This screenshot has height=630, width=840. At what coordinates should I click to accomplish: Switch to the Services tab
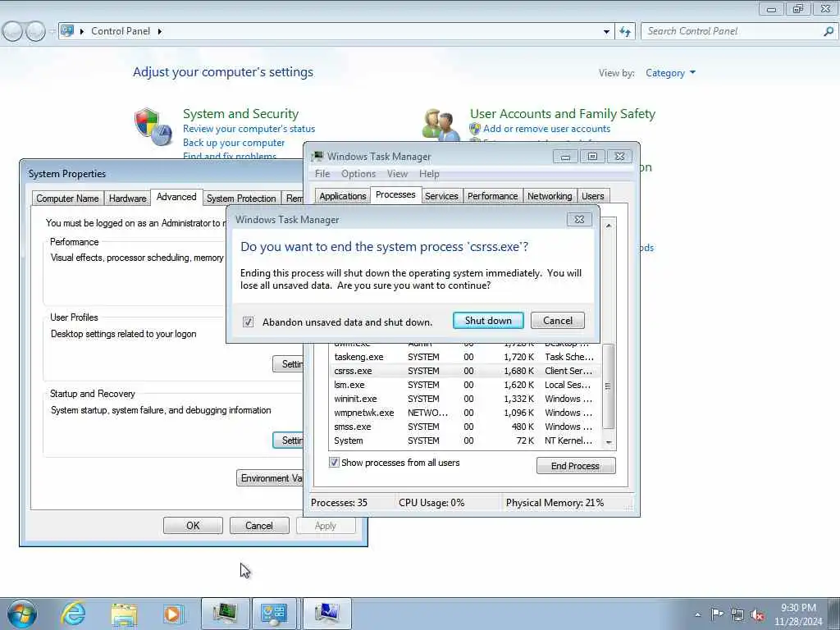click(441, 196)
